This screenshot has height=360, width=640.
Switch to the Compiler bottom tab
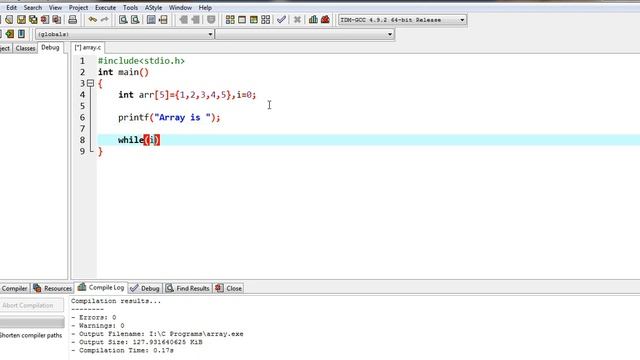click(14, 289)
